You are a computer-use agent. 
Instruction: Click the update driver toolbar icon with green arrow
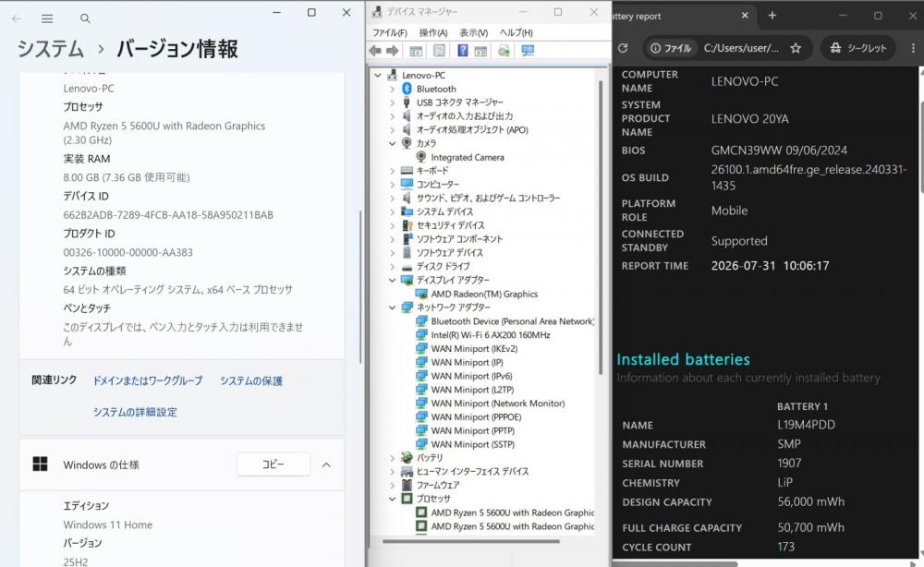[504, 51]
